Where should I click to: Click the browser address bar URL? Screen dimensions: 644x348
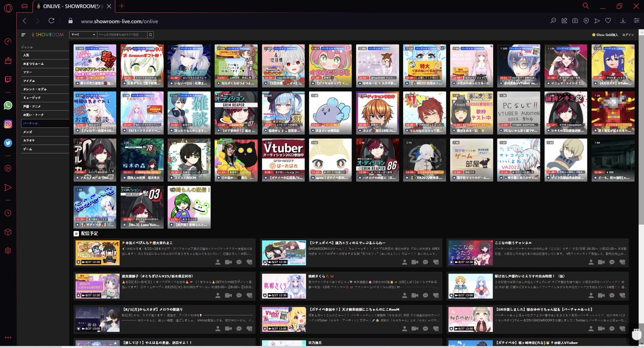click(x=119, y=21)
